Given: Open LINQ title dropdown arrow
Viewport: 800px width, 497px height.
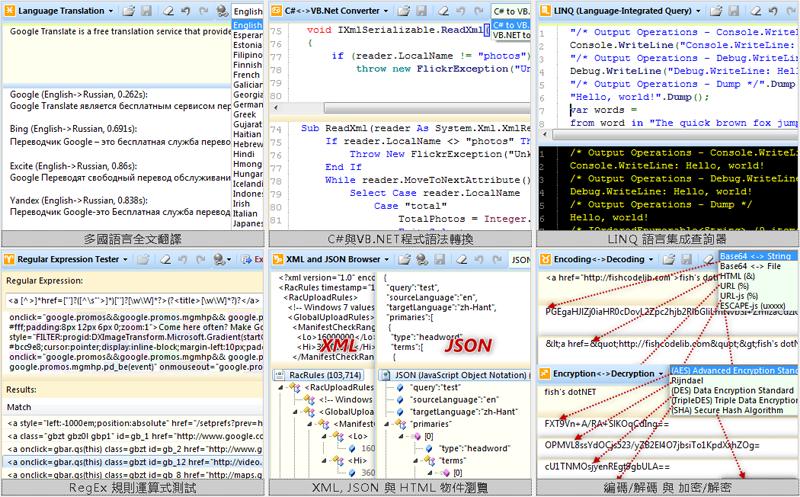Looking at the screenshot, I should [698, 11].
